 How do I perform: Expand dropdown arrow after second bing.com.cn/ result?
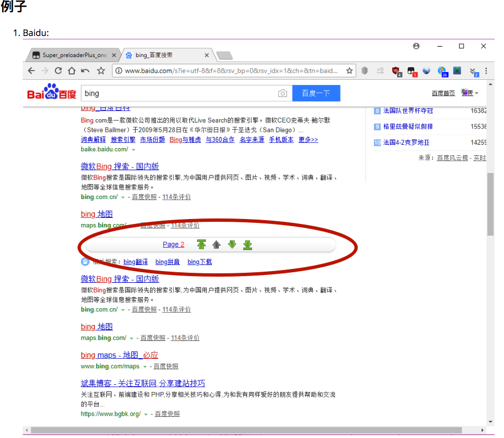123,310
